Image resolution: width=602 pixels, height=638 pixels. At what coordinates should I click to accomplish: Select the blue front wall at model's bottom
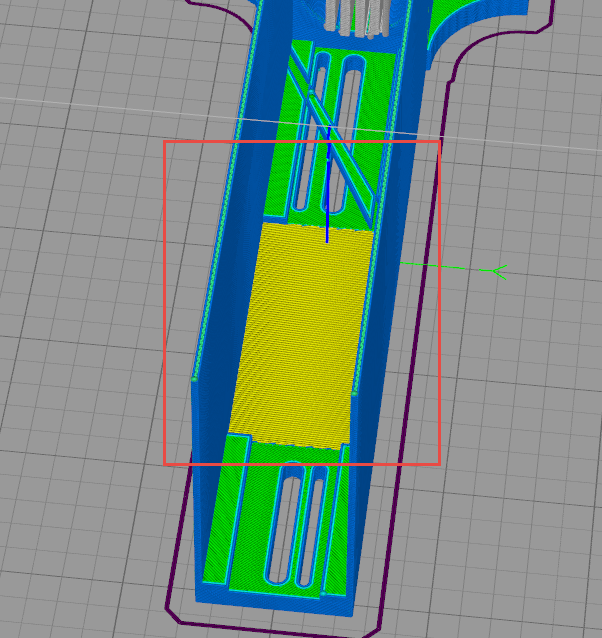click(275, 604)
